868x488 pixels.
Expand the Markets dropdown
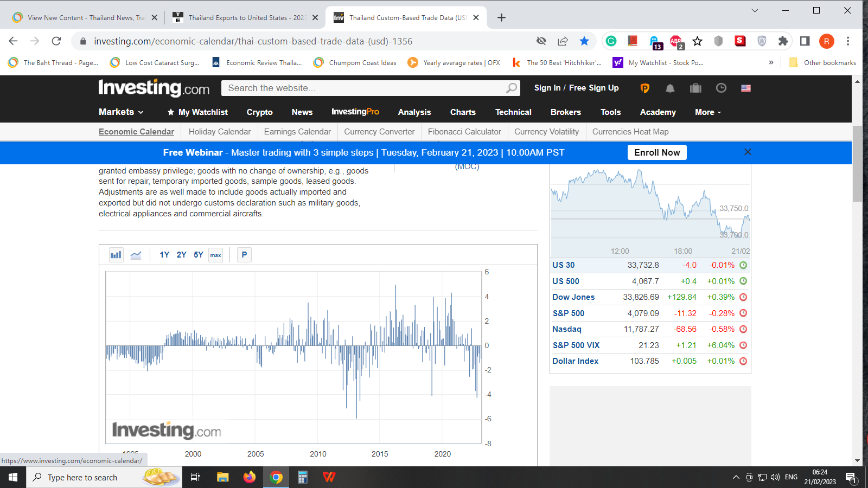[121, 112]
